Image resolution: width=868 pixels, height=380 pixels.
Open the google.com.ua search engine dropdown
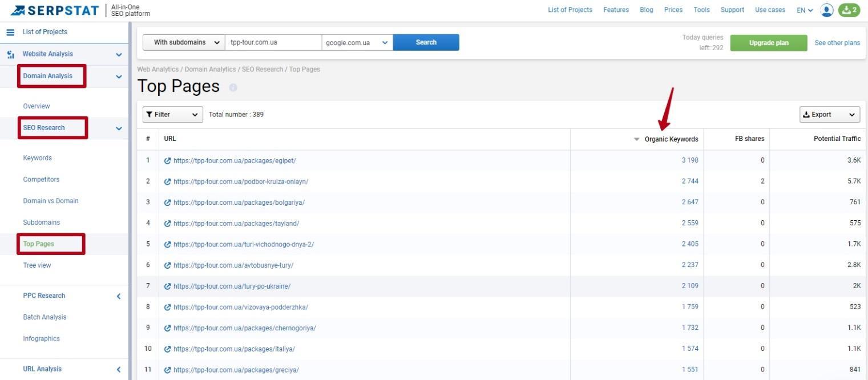coord(357,42)
